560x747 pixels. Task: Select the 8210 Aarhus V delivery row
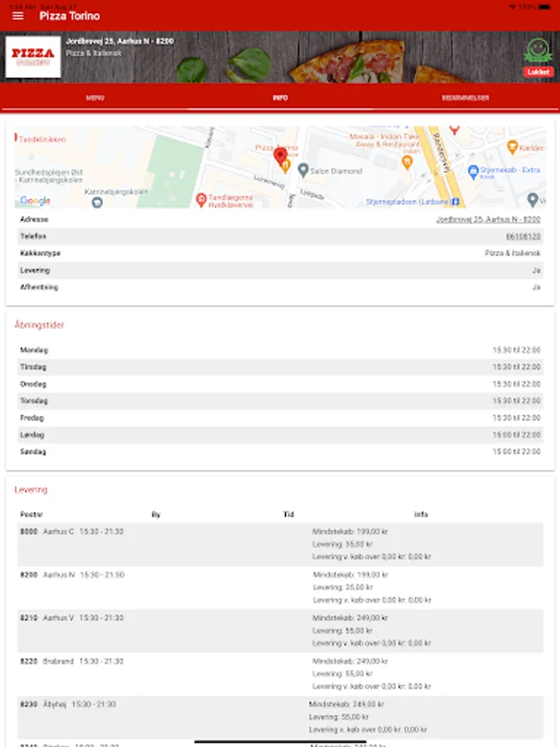tap(280, 631)
